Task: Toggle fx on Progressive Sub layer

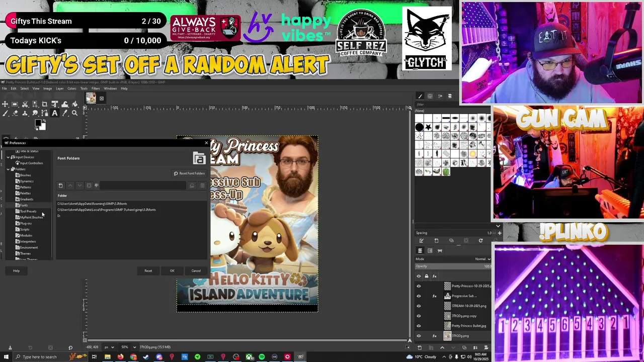Action: [434, 296]
